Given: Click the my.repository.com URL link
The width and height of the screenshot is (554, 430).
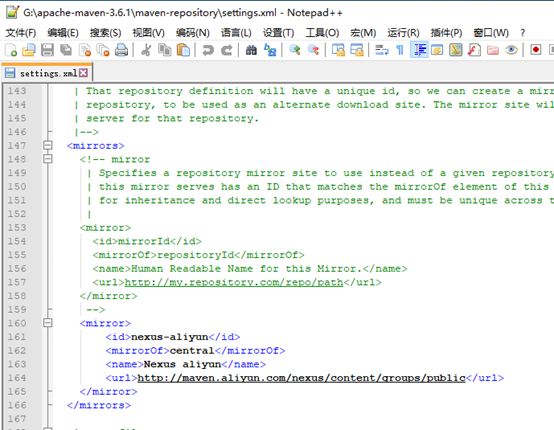Looking at the screenshot, I should click(x=234, y=282).
